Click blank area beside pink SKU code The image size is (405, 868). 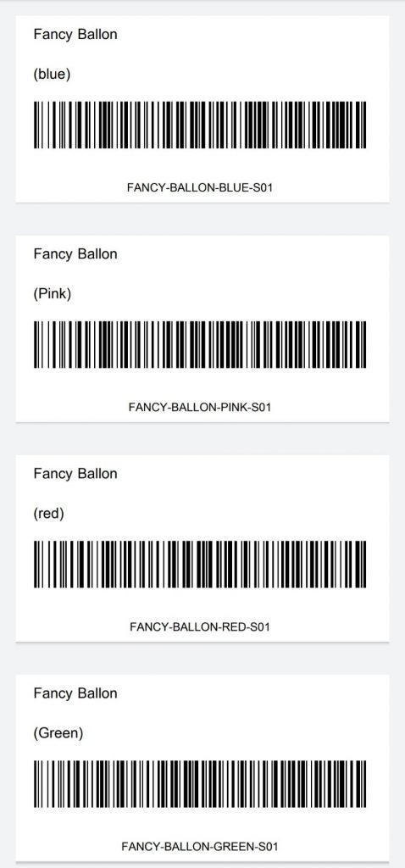332,408
